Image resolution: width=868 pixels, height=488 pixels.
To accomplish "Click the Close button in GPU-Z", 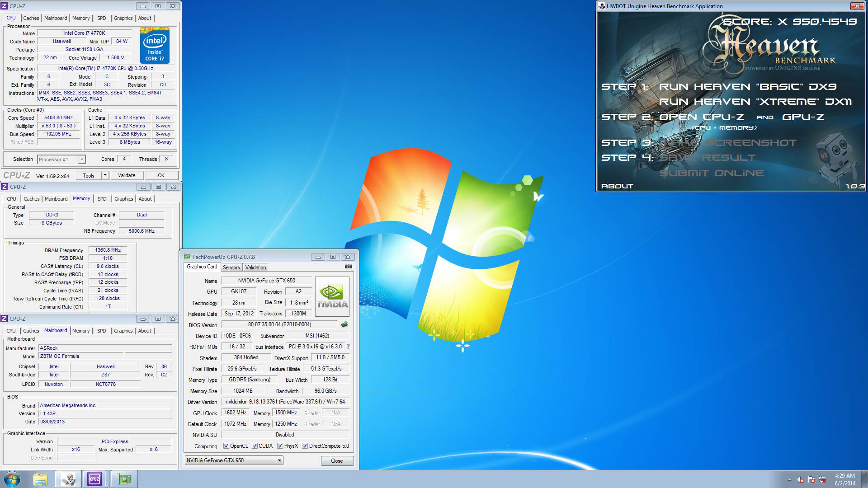I will click(x=337, y=461).
